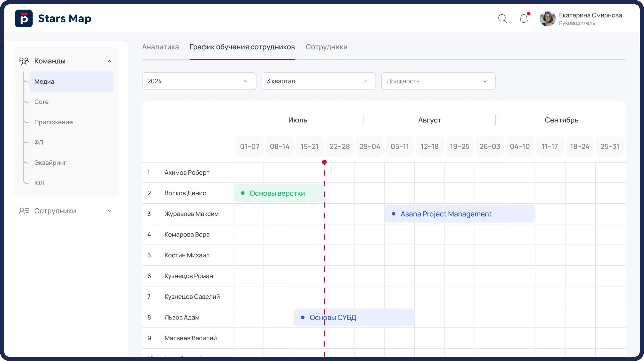Image resolution: width=644 pixels, height=361 pixels.
Task: Select the Core team
Action: [x=41, y=102]
